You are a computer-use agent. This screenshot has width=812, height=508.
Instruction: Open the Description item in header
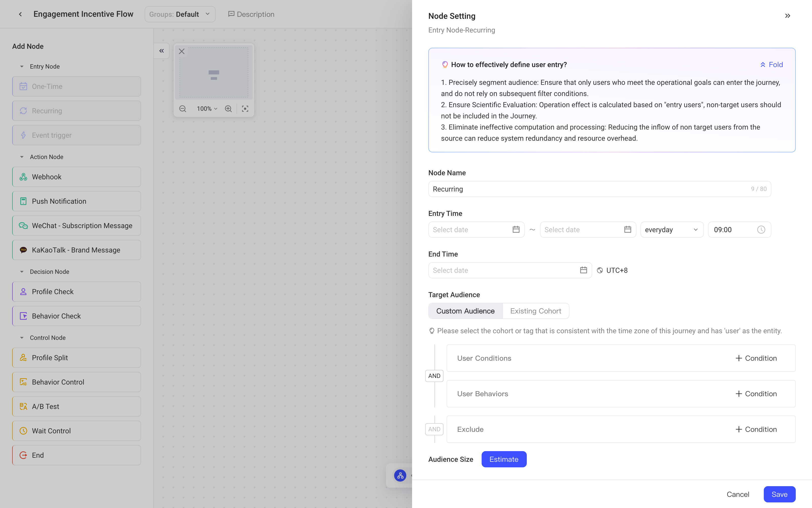pyautogui.click(x=251, y=14)
